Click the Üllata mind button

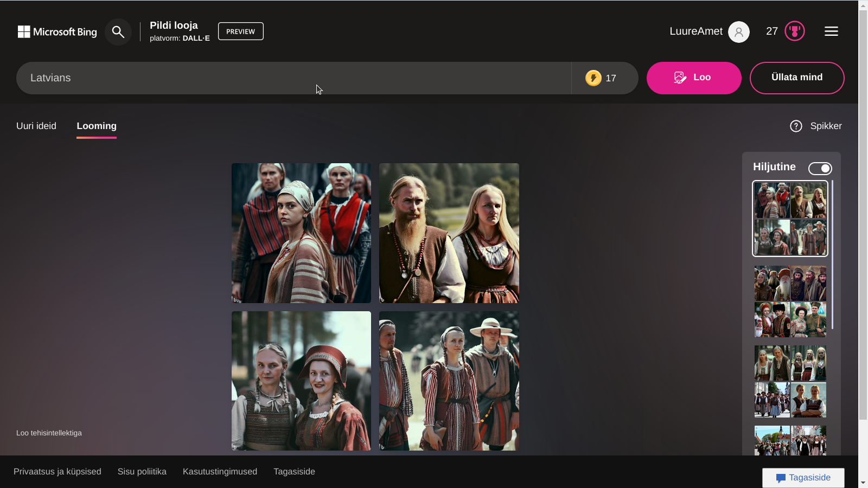796,78
